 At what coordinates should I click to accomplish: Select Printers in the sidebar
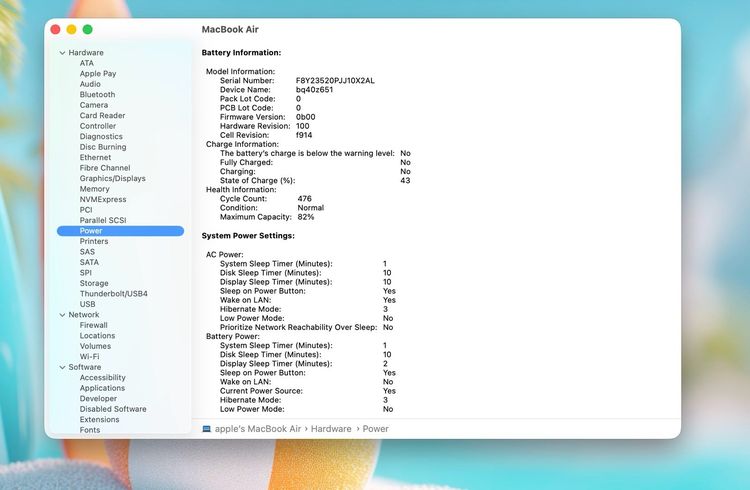tap(94, 241)
